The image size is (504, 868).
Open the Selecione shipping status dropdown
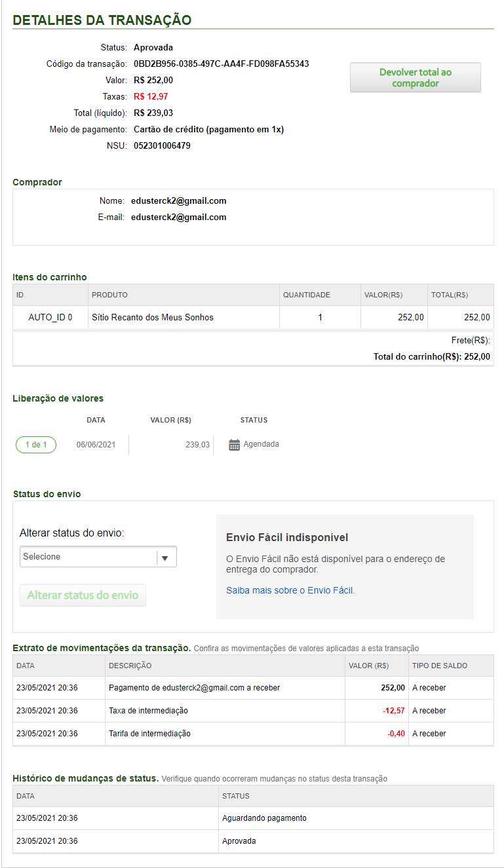[x=89, y=557]
